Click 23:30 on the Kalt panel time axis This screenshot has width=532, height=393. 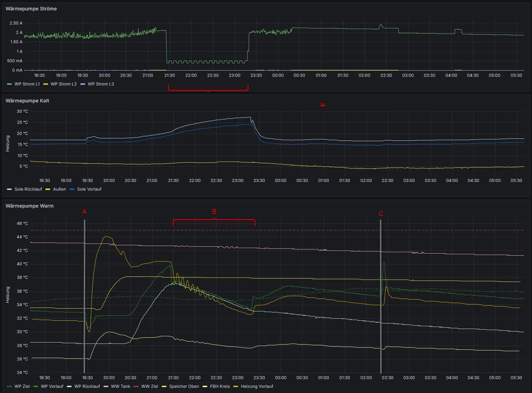tap(259, 181)
